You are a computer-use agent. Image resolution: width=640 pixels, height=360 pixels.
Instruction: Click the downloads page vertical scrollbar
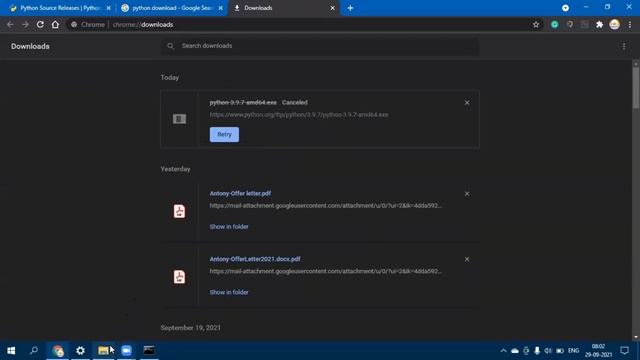[636, 88]
